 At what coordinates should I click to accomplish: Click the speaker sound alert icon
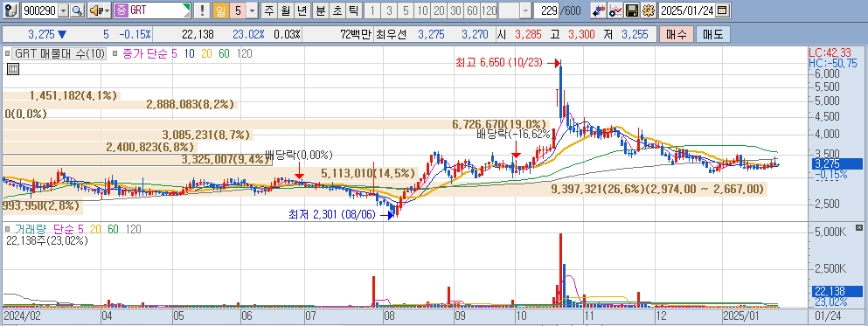point(95,10)
